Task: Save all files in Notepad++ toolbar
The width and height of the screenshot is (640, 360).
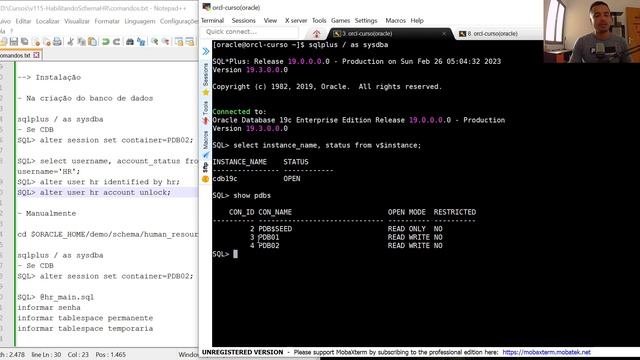Action: (x=24, y=42)
